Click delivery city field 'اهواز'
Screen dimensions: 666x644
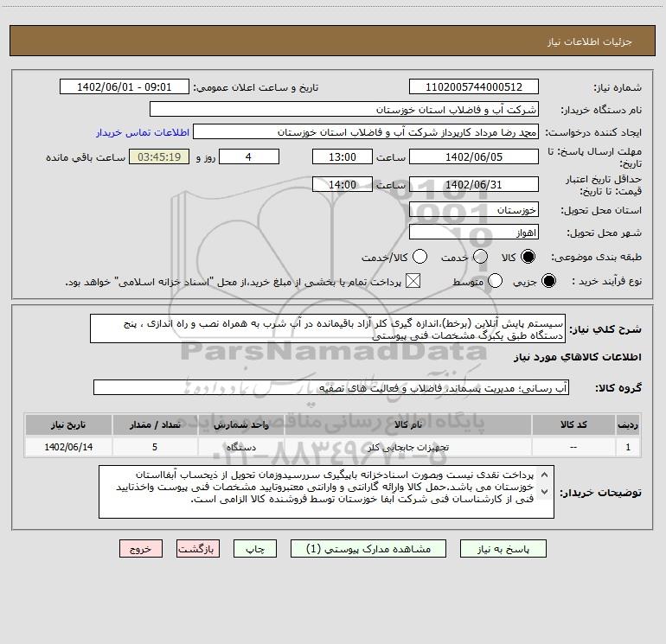[x=474, y=233]
